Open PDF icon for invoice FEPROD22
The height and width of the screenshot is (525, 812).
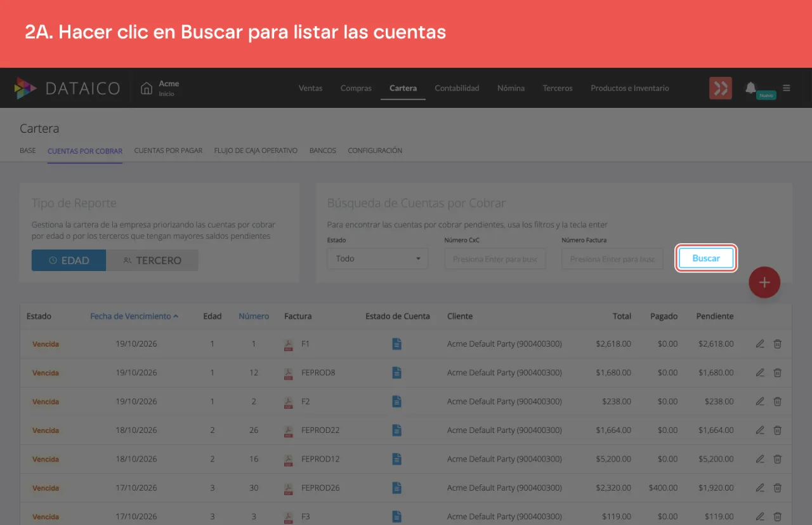(x=289, y=430)
